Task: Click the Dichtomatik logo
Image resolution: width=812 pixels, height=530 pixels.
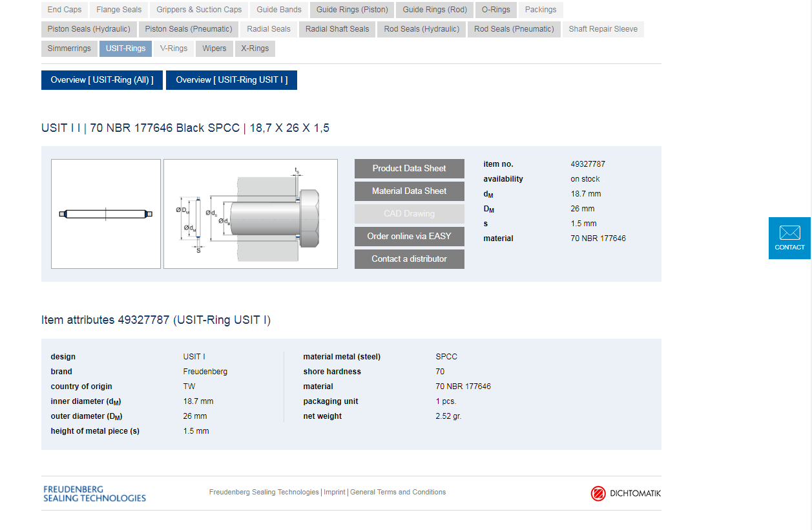Action: coord(625,494)
